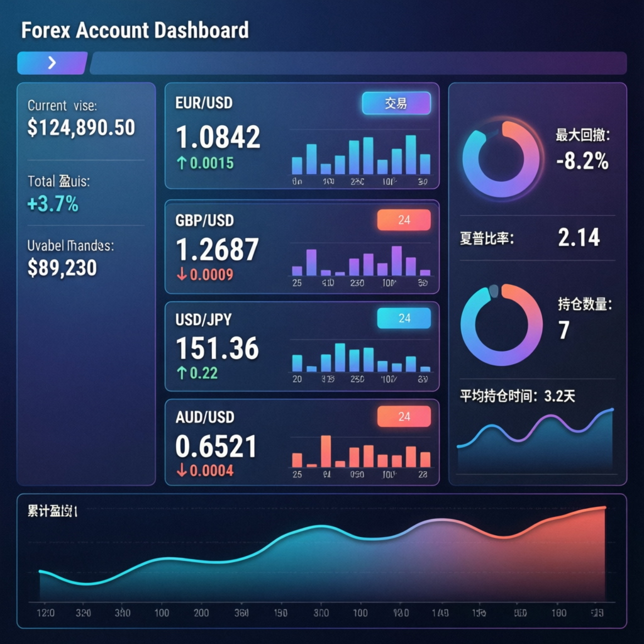Open the 交易 button on EUR/USD card

point(396,103)
